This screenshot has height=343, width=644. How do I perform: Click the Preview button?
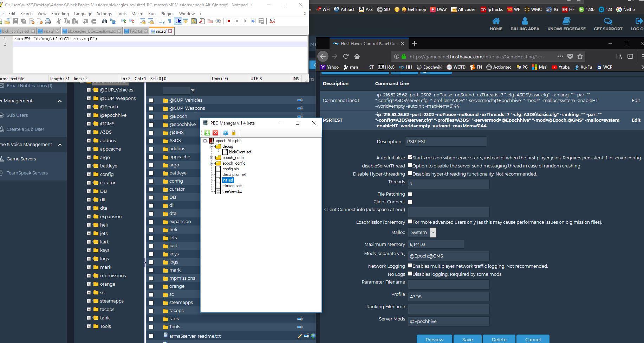coord(435,339)
